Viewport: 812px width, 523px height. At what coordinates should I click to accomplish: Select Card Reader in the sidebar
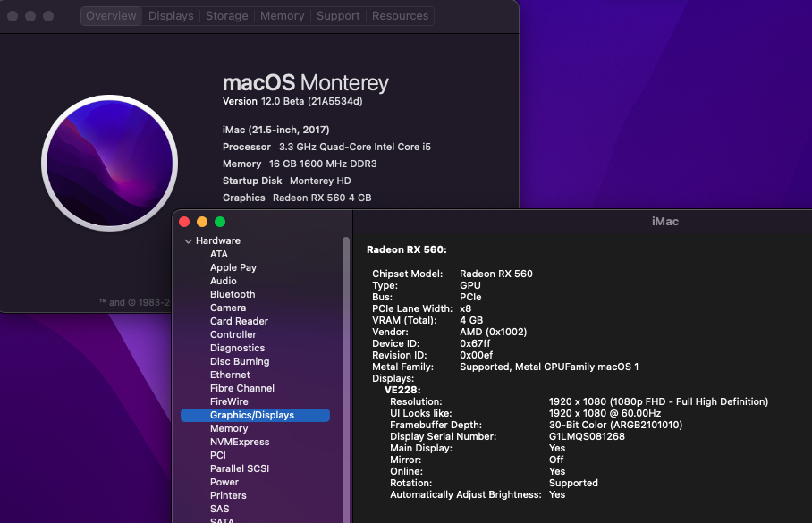[x=240, y=322]
